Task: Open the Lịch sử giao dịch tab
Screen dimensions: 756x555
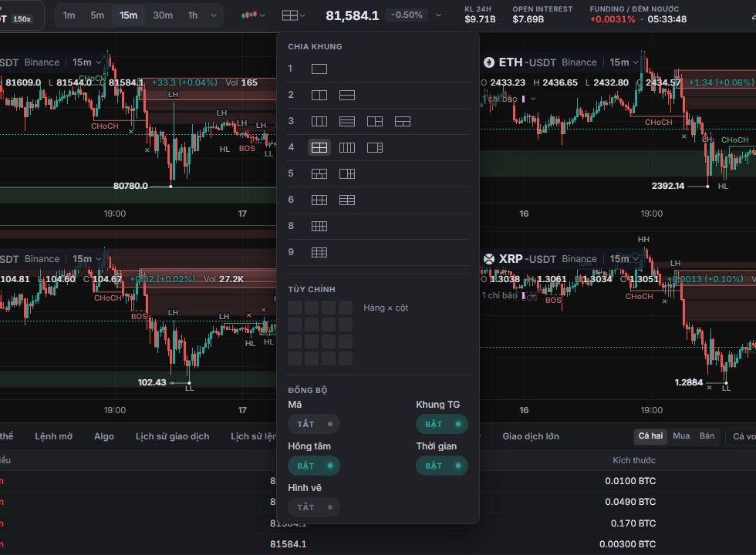Action: tap(173, 436)
